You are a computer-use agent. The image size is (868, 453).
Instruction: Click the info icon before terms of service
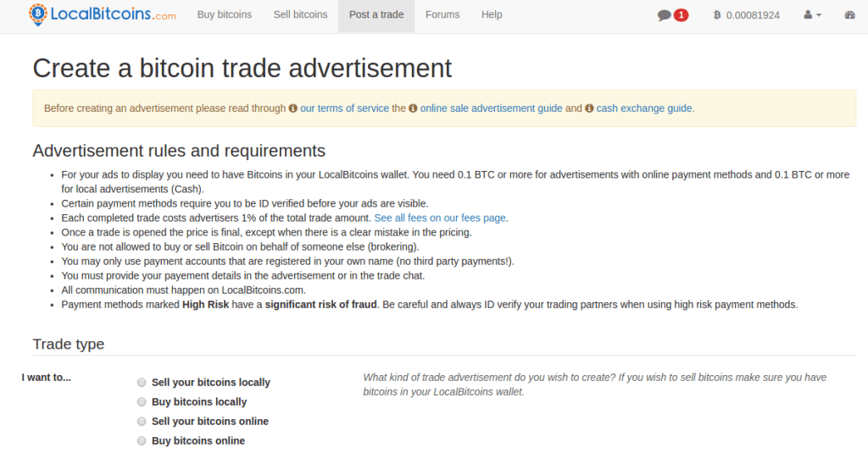coord(293,108)
